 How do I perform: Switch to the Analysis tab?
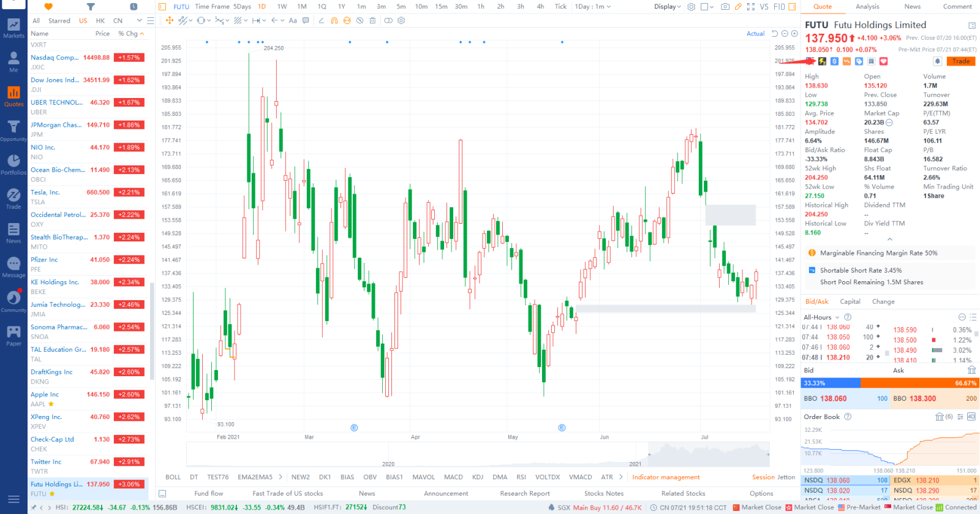[867, 7]
